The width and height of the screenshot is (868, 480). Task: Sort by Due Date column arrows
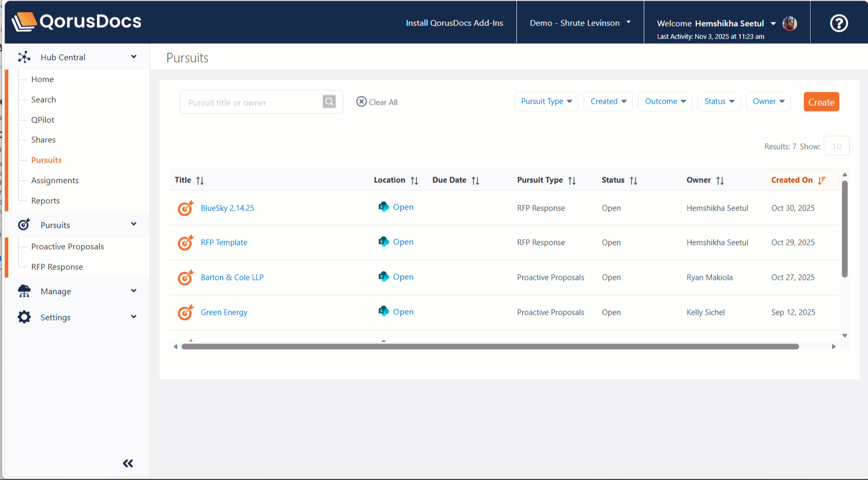point(475,180)
